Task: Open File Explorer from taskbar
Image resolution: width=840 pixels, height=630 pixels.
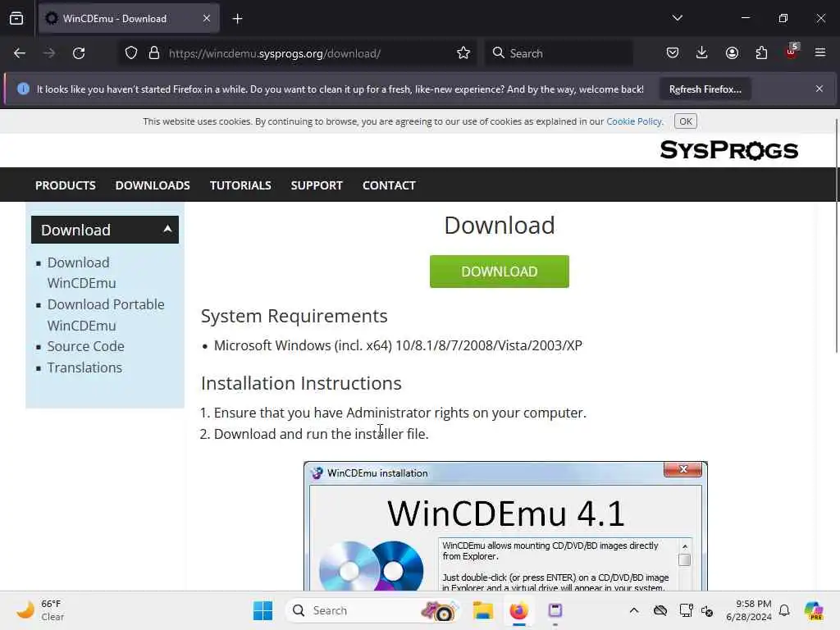Action: click(x=482, y=610)
